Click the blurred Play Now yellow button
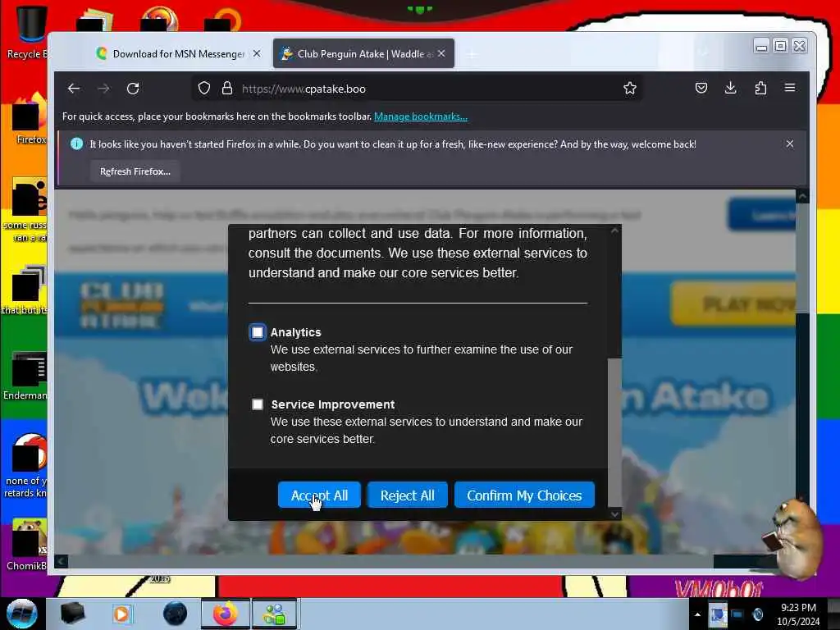Viewport: 840px width, 630px height. click(733, 304)
